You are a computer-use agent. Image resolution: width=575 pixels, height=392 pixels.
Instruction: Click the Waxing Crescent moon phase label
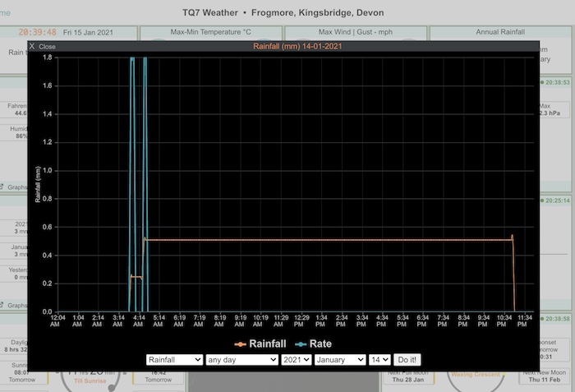tap(476, 375)
